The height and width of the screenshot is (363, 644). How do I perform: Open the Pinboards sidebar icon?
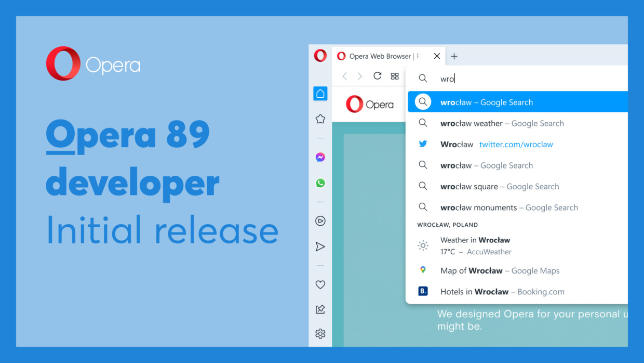(x=320, y=308)
